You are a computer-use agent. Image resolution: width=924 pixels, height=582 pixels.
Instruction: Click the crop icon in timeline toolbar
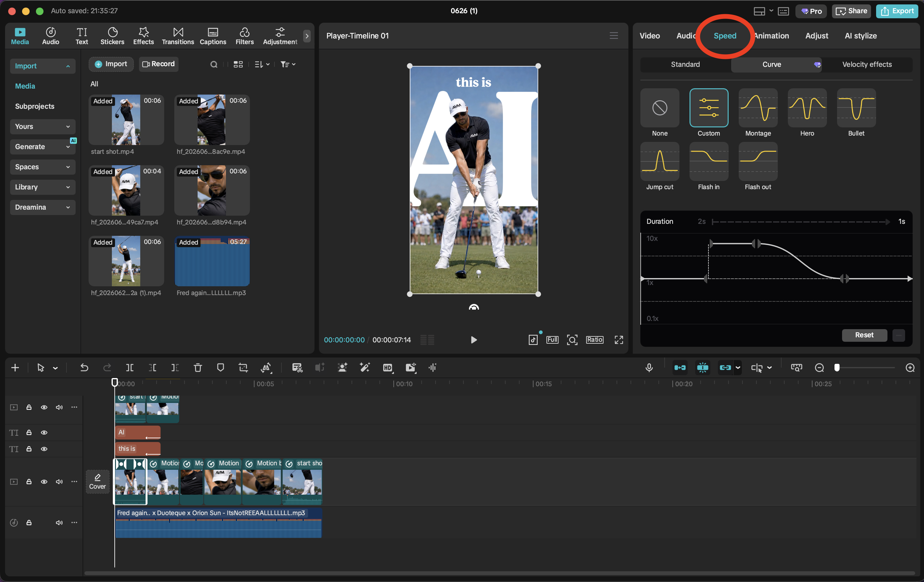243,368
